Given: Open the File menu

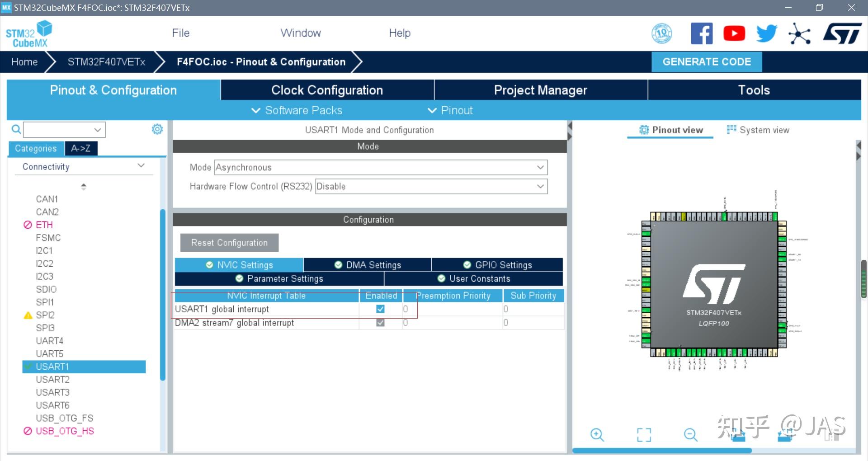Looking at the screenshot, I should [x=181, y=33].
